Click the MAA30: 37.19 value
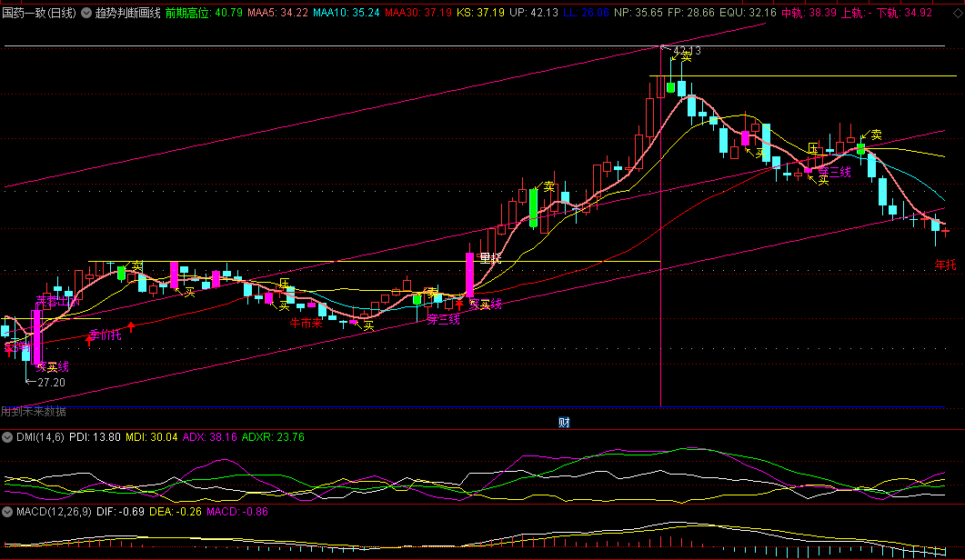 point(418,13)
